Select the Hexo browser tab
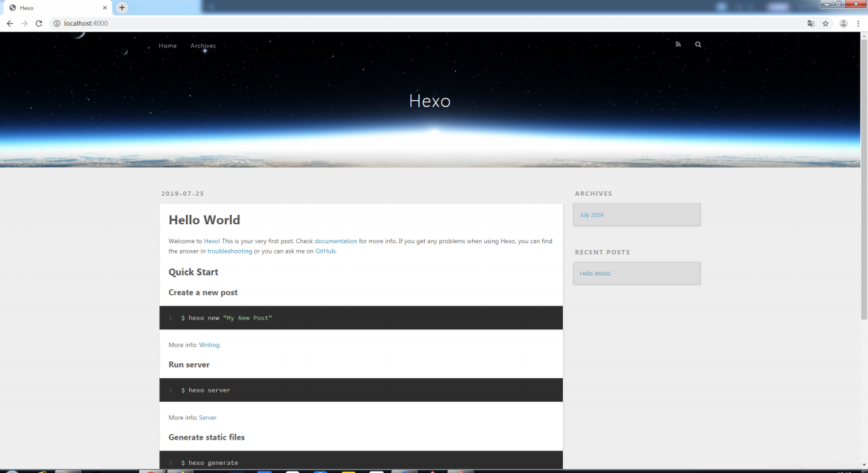This screenshot has height=473, width=868. tap(56, 7)
